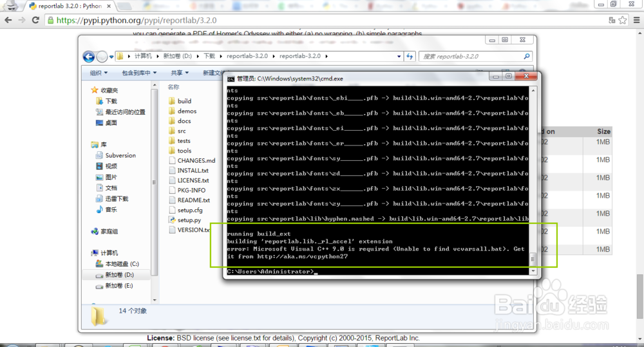The height and width of the screenshot is (347, 644).
Task: Click the address bar URL field
Action: tap(328, 20)
